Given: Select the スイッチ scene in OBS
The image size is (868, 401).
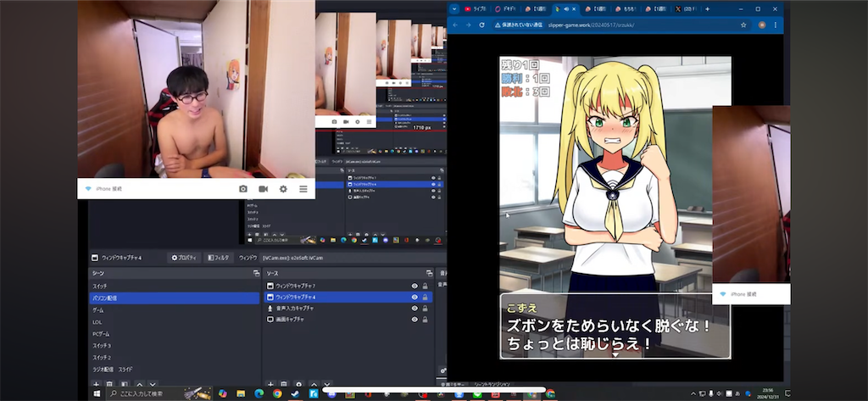Looking at the screenshot, I should pos(175,286).
